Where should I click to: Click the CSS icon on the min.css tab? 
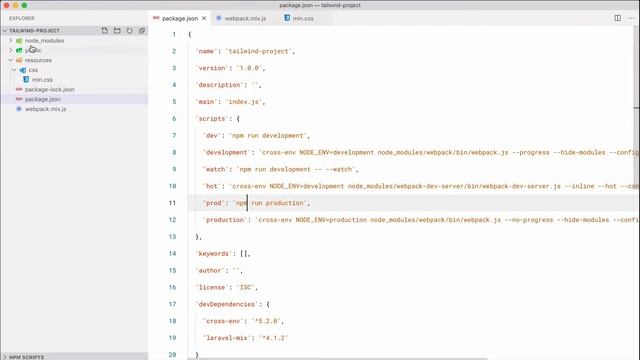(x=287, y=18)
